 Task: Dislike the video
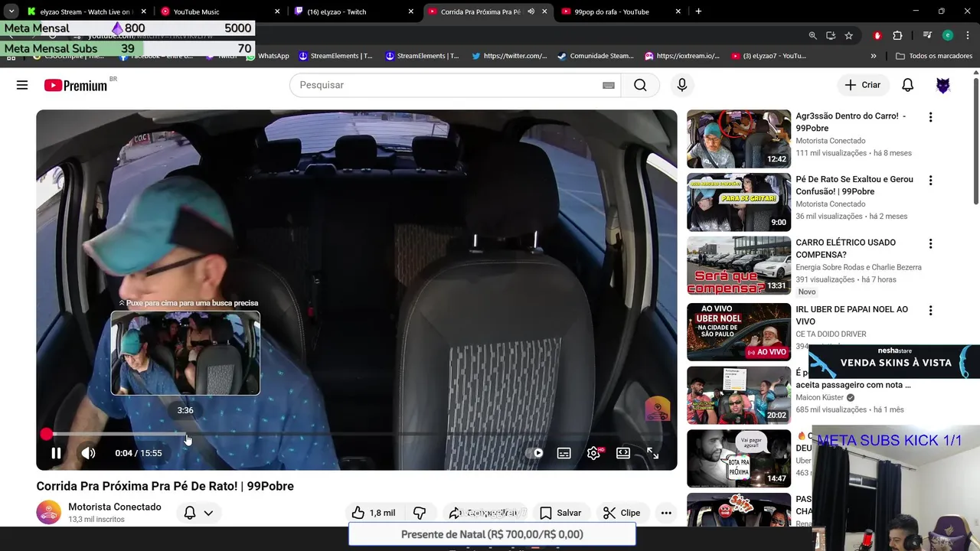pyautogui.click(x=420, y=513)
